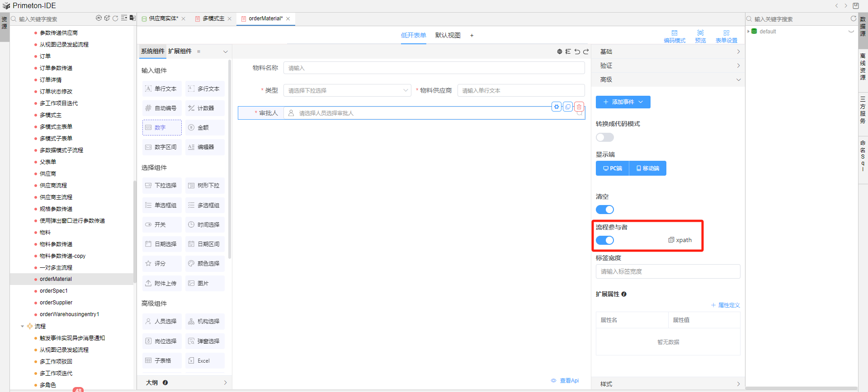Click the redo arrow in the form toolbar
This screenshot has height=392, width=868.
(x=586, y=51)
